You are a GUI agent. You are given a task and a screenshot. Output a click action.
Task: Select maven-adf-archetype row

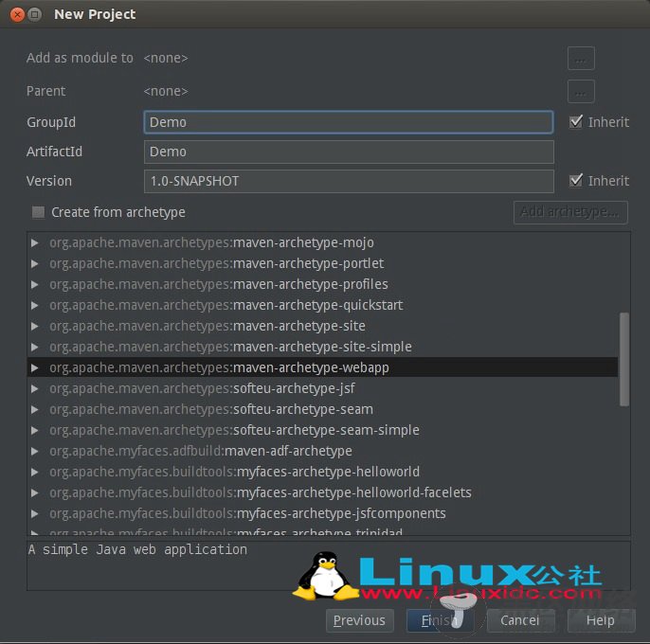(x=323, y=451)
